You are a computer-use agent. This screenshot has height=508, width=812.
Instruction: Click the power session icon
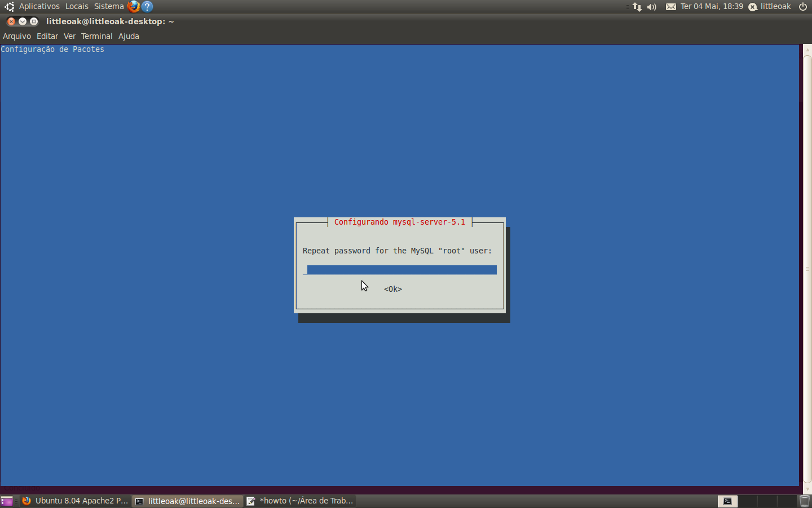803,7
